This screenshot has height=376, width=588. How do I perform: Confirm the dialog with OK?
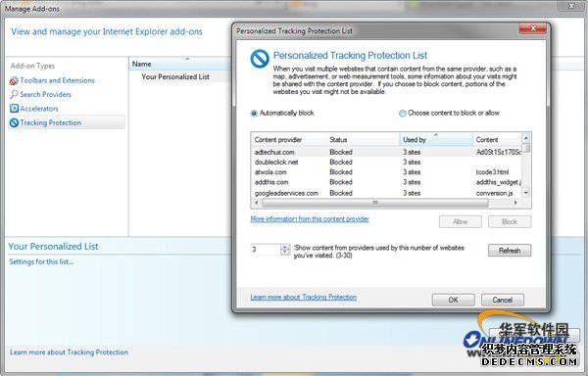click(x=453, y=300)
